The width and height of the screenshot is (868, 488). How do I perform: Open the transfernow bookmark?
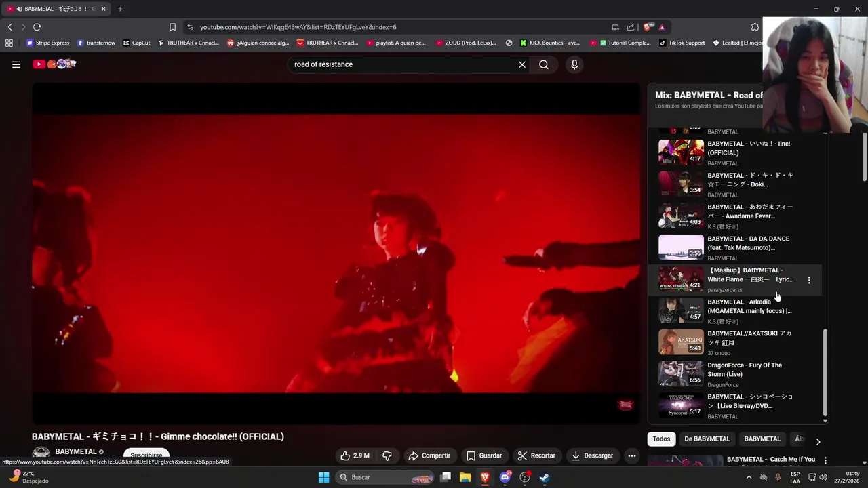coord(96,43)
